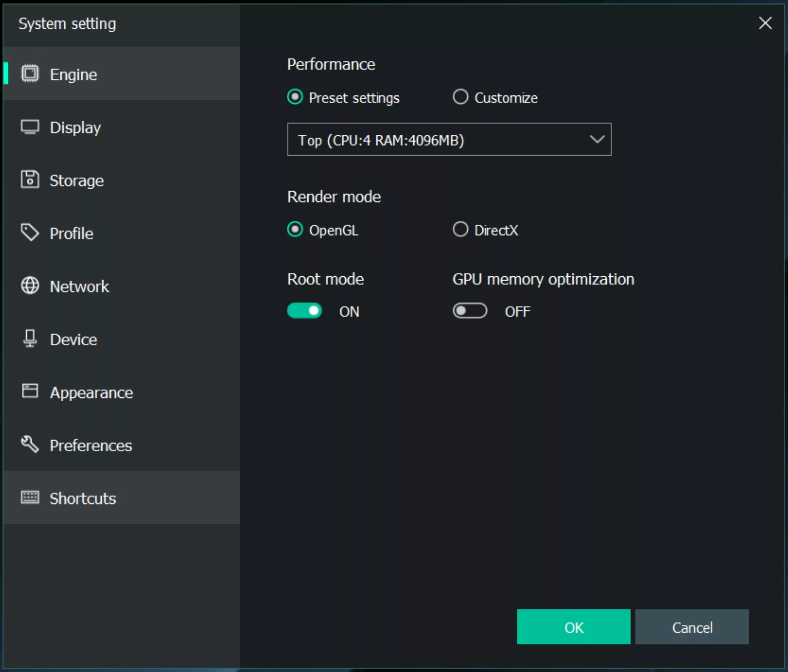Viewport: 788px width, 672px height.
Task: Select the Device section
Action: point(121,339)
